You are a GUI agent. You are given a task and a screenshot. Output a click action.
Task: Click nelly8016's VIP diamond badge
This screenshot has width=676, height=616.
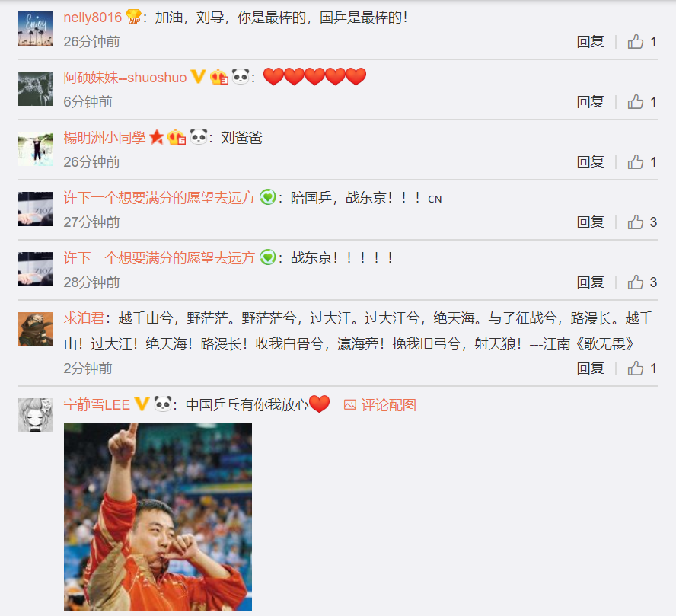pos(134,18)
